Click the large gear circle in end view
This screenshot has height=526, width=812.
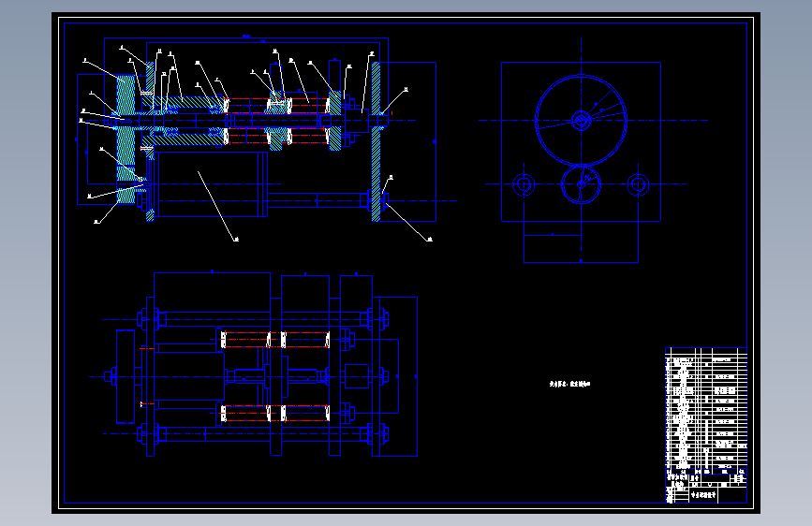(581, 120)
